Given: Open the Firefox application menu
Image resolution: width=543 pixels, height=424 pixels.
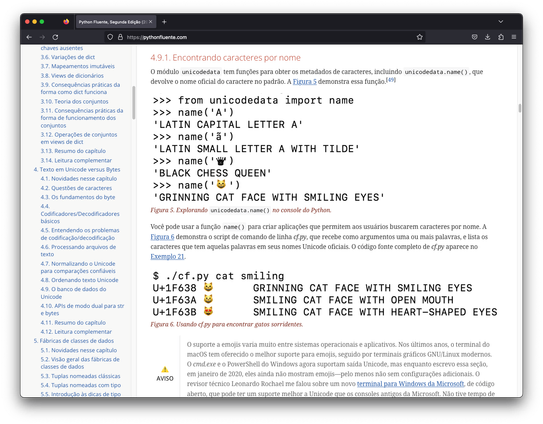Looking at the screenshot, I should pos(514,37).
